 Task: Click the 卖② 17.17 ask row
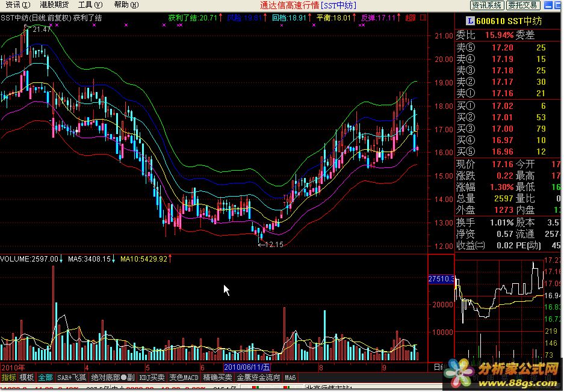tap(508, 82)
